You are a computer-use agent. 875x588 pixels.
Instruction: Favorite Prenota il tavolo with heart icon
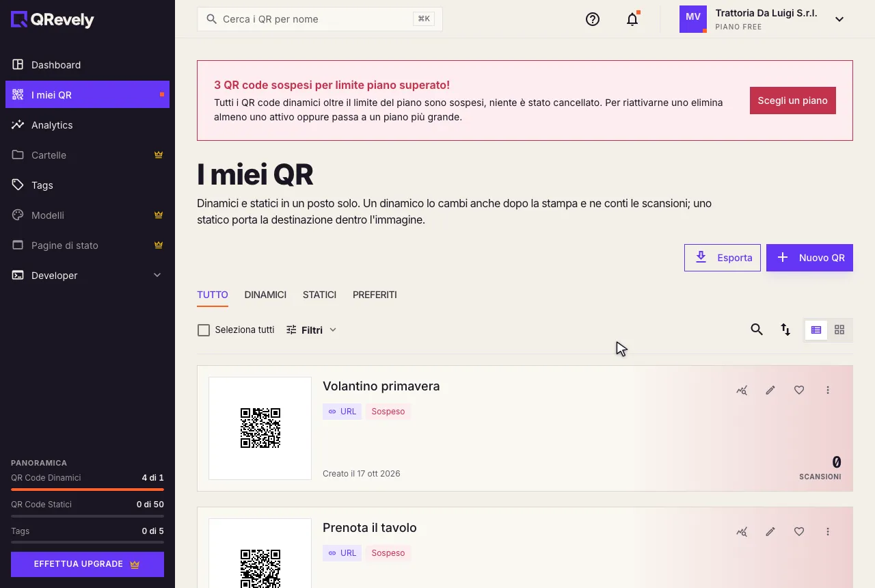[799, 532]
